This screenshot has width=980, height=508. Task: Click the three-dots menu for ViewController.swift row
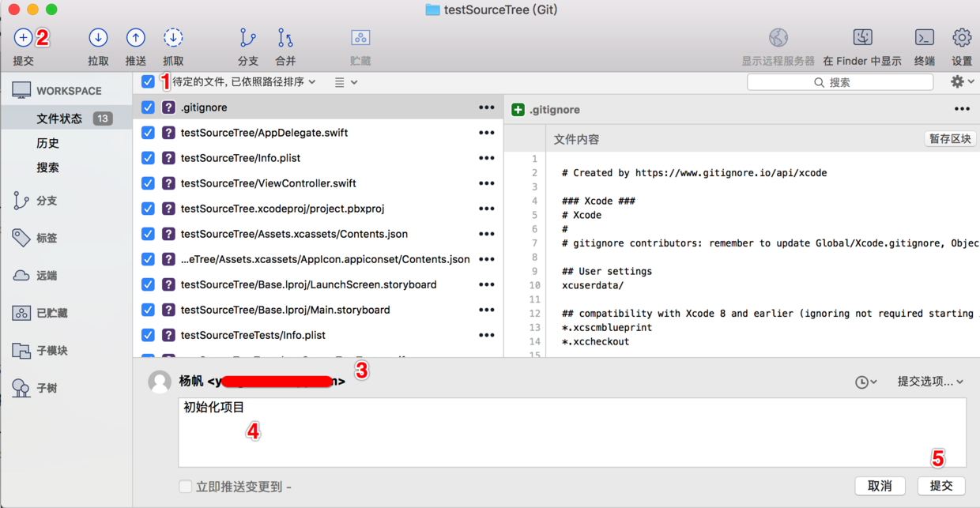point(487,183)
